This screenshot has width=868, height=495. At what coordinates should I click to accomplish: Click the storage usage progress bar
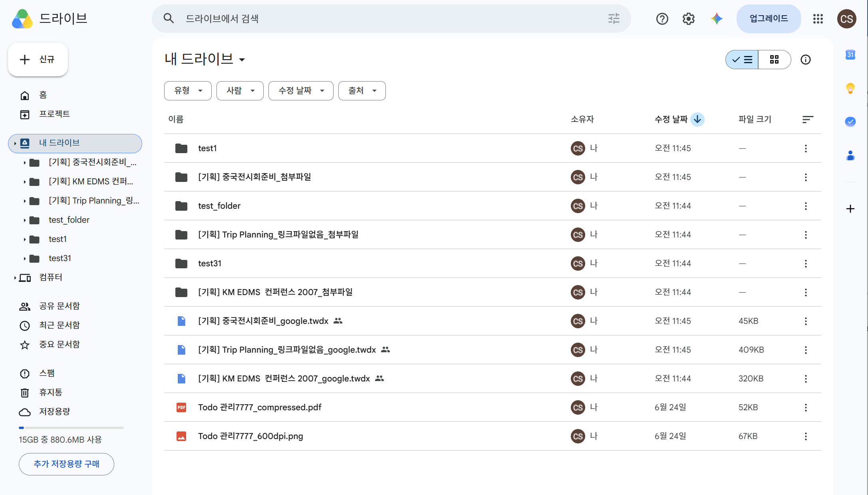[x=71, y=428]
